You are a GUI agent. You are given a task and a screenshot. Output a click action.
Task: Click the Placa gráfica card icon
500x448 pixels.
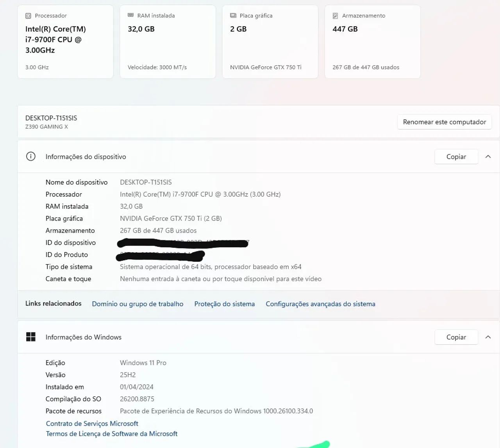coord(233,16)
